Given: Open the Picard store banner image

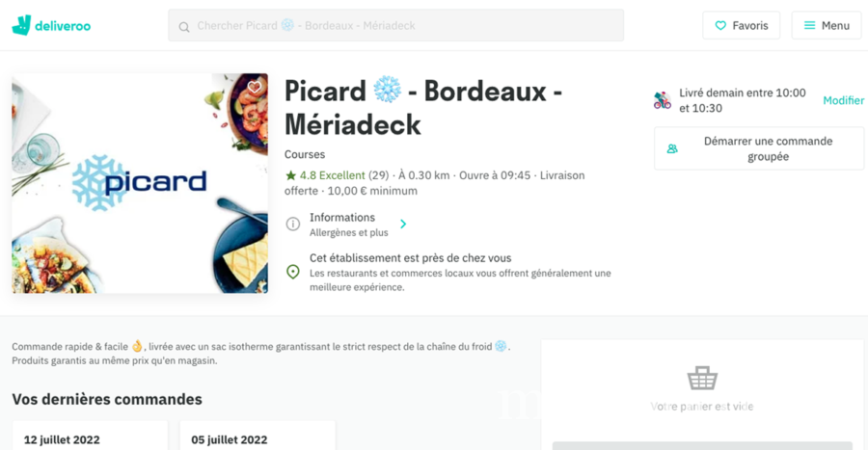Looking at the screenshot, I should click(x=140, y=183).
